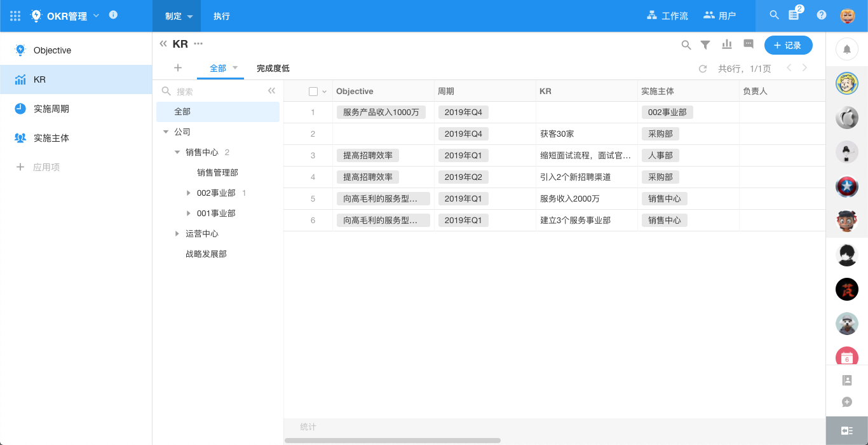
Task: Expand the 运营中心 tree node
Action: pyautogui.click(x=177, y=234)
